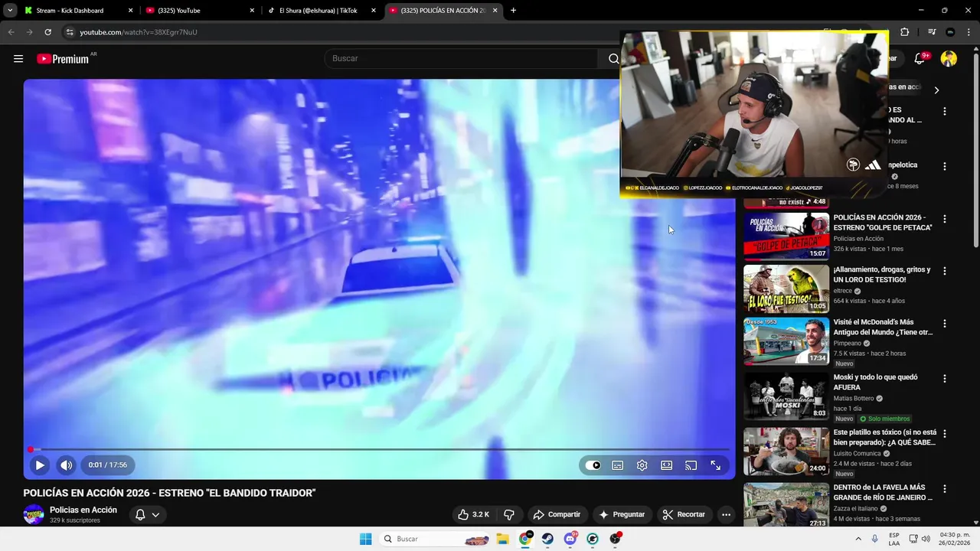Open the YouTube account avatar menu

click(949, 59)
